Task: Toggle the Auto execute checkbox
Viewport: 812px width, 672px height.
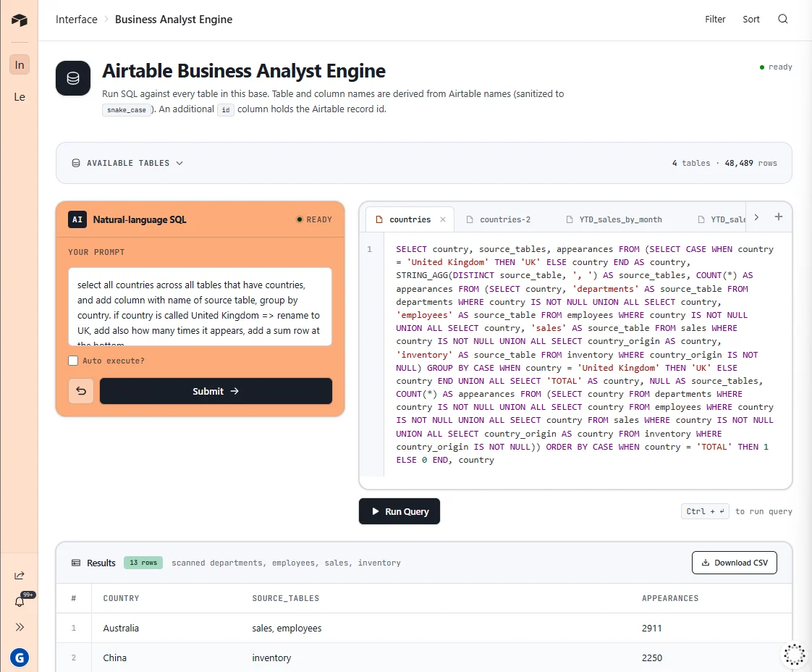Action: [x=73, y=361]
